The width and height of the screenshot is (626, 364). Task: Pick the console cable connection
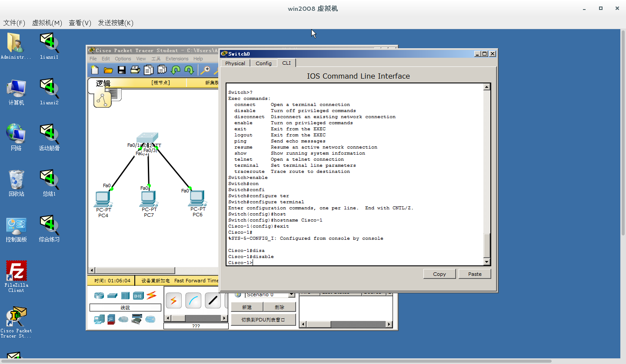193,300
